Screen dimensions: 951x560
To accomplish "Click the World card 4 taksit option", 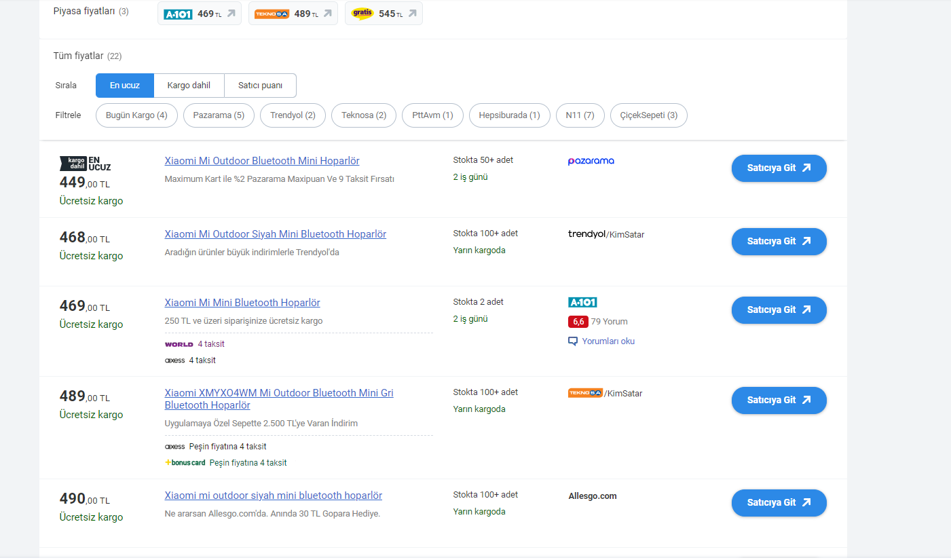I will pyautogui.click(x=195, y=344).
